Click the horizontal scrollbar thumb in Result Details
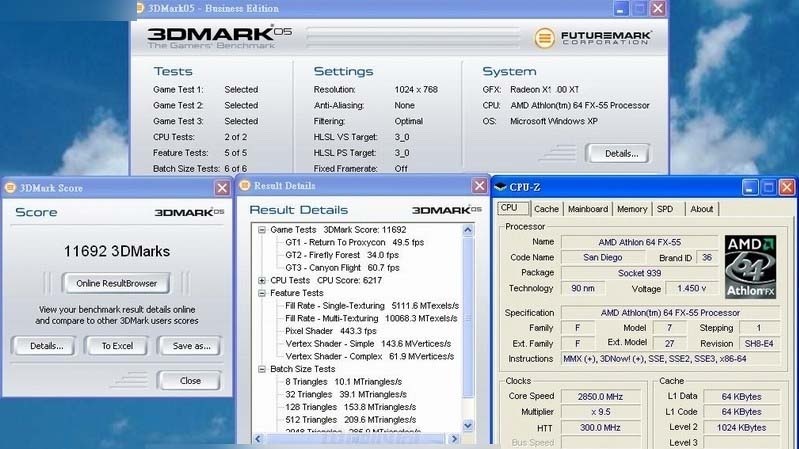 coord(355,438)
